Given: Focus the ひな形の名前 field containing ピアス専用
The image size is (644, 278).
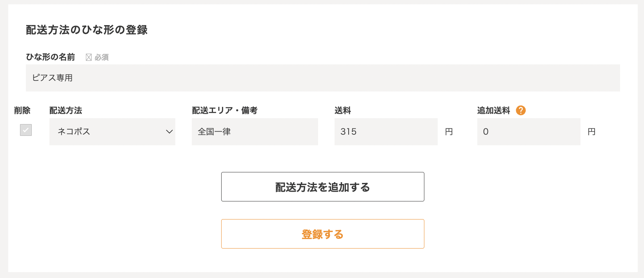Looking at the screenshot, I should point(322,78).
